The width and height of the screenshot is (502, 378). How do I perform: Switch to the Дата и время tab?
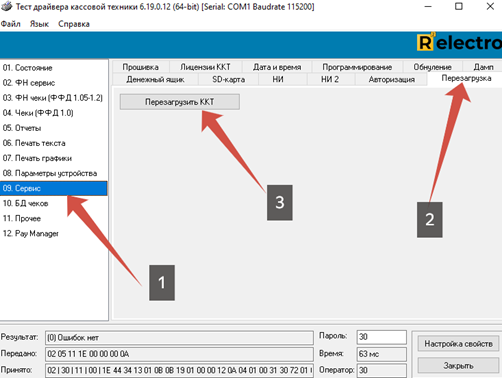coord(277,67)
